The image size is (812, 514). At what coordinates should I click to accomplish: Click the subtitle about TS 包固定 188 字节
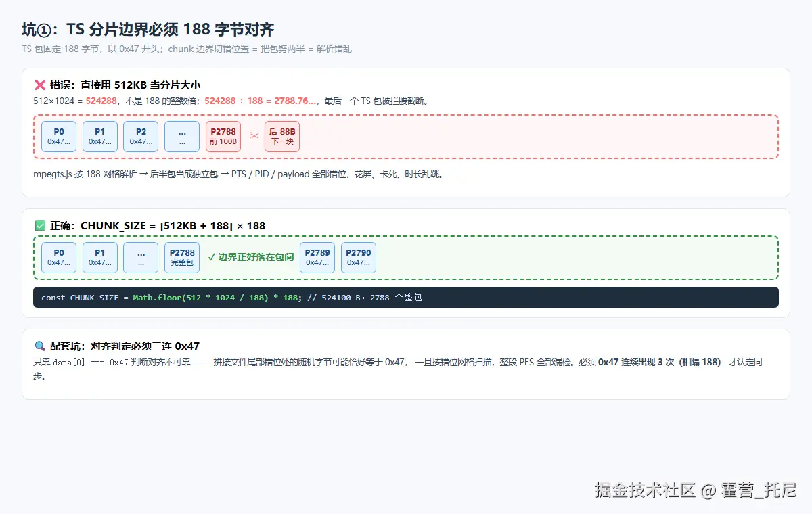pyautogui.click(x=187, y=49)
